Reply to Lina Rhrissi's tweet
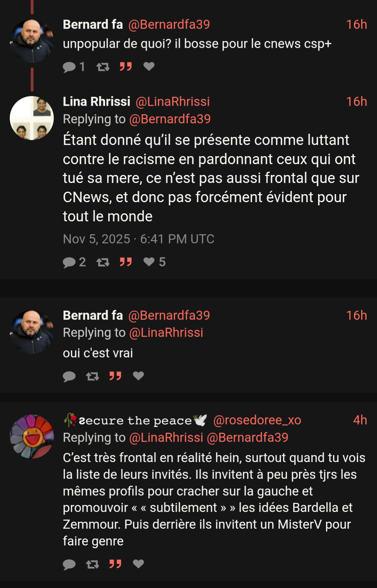The width and height of the screenshot is (377, 588). coord(69,262)
